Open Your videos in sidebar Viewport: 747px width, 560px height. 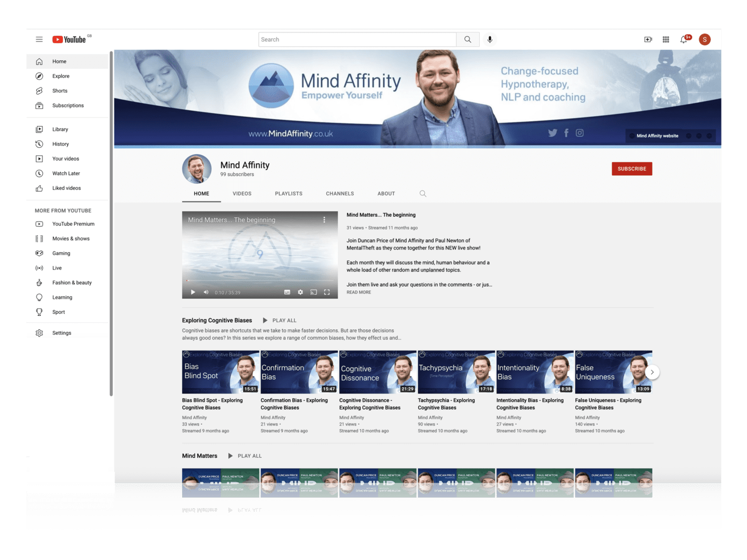click(x=67, y=159)
